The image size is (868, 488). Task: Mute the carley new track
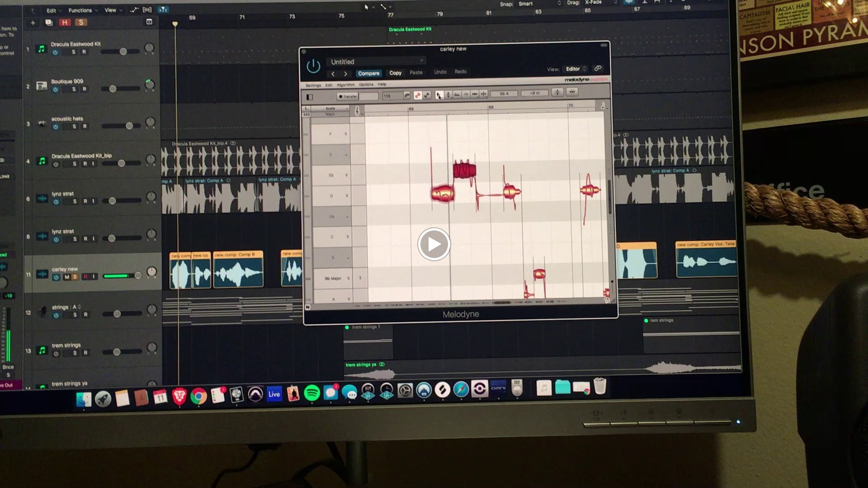click(67, 277)
